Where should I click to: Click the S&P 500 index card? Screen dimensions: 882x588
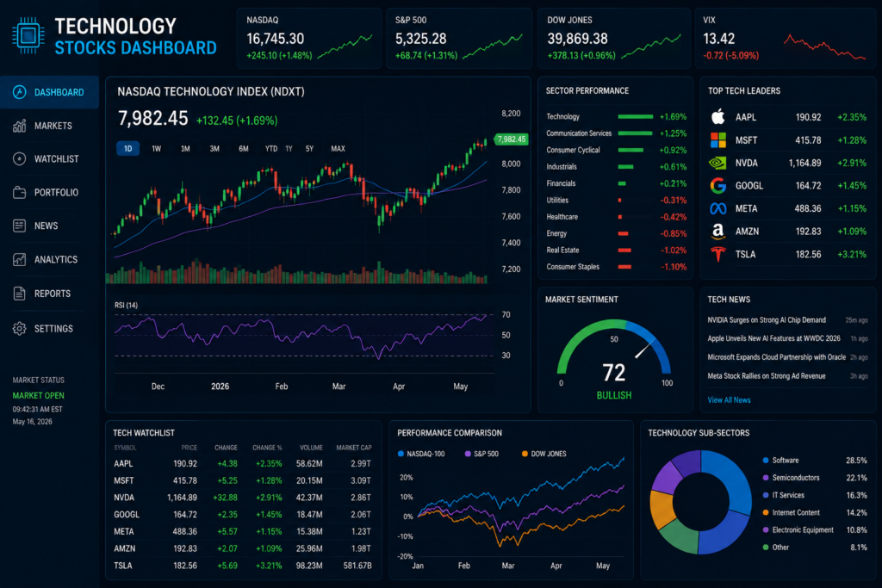(x=459, y=38)
